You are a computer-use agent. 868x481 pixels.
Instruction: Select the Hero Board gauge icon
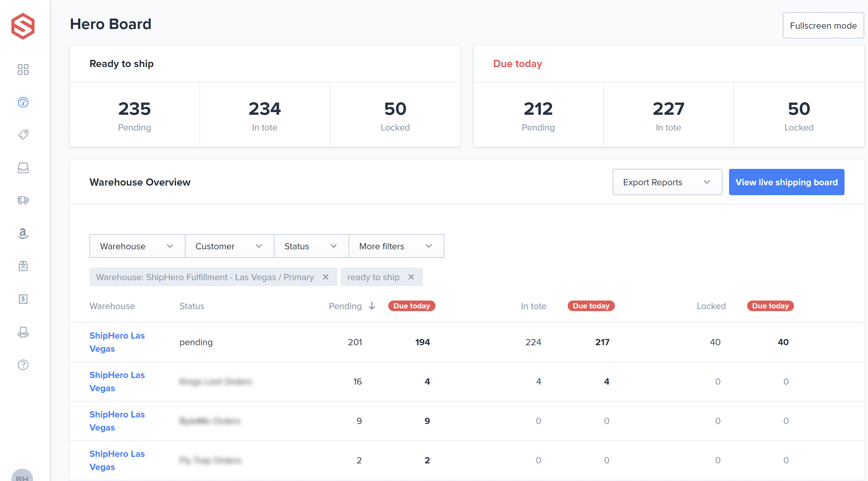[x=23, y=102]
